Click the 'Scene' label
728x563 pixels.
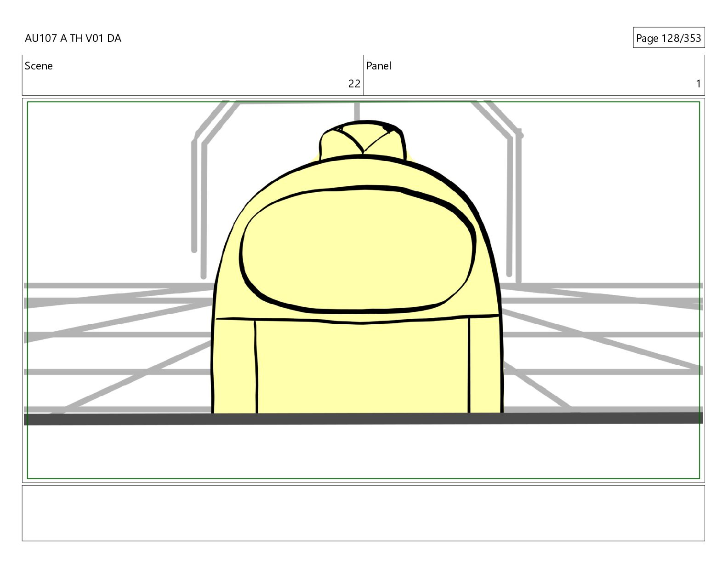click(x=39, y=66)
